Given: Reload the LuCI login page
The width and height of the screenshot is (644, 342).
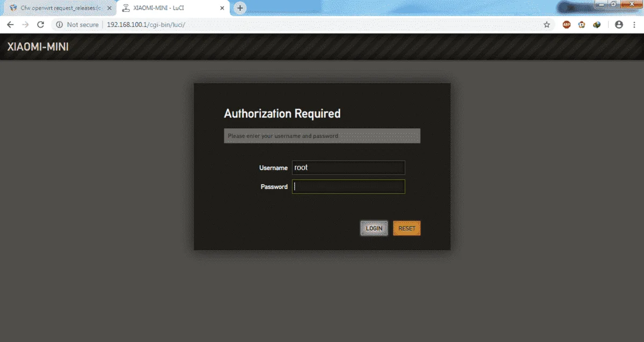Looking at the screenshot, I should click(x=40, y=25).
